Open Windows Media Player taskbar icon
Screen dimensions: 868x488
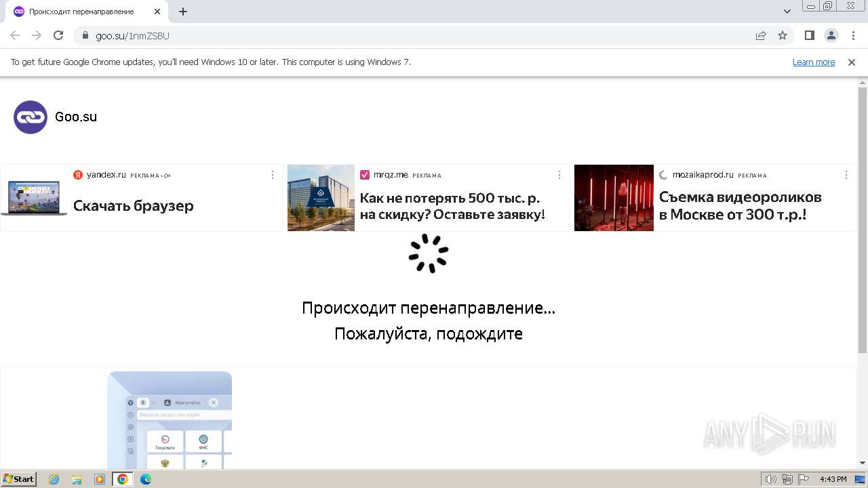click(100, 479)
